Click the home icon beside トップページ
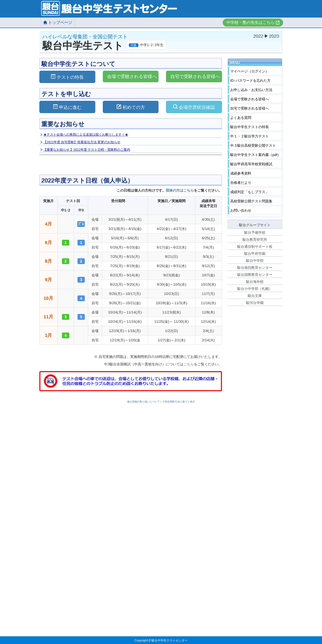 [x=45, y=23]
